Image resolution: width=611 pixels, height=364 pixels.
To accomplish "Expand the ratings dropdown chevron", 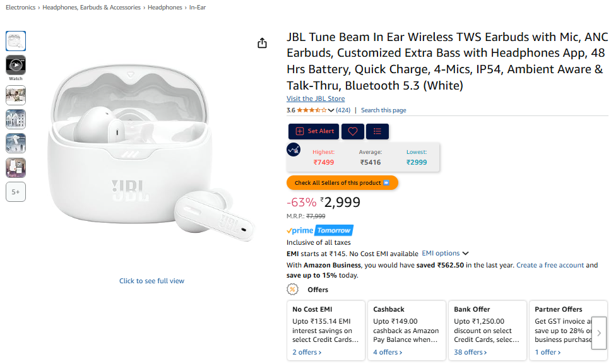I will pos(331,110).
